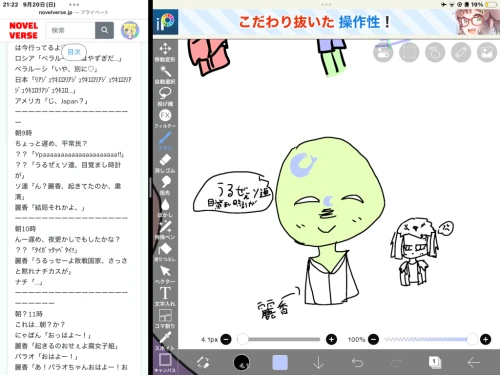This screenshot has height=375, width=500.
Task: Tap the line これは...朝？か？
Action: tap(40, 324)
